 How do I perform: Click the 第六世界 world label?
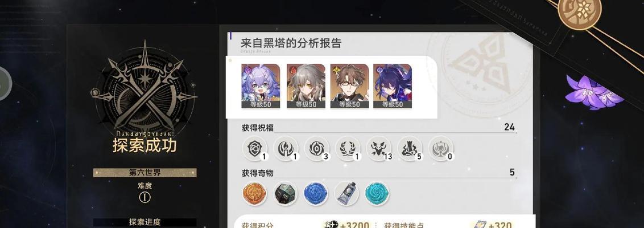(x=145, y=173)
